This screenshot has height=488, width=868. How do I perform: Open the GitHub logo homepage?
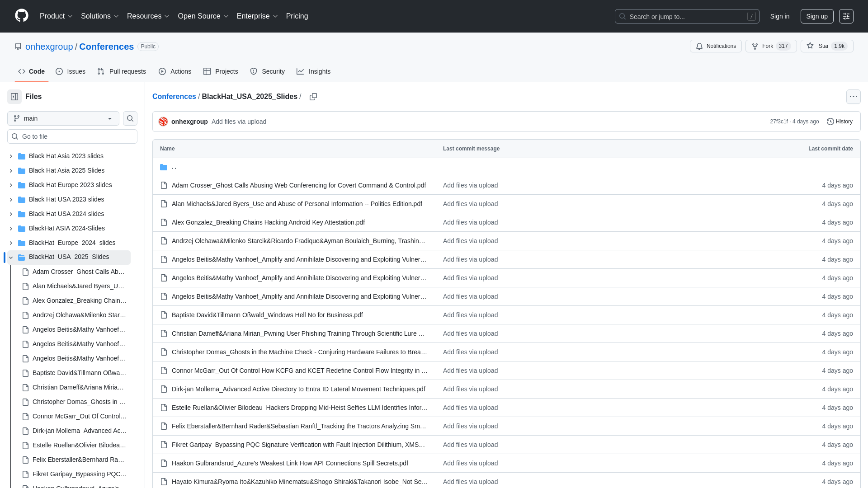coord(22,16)
